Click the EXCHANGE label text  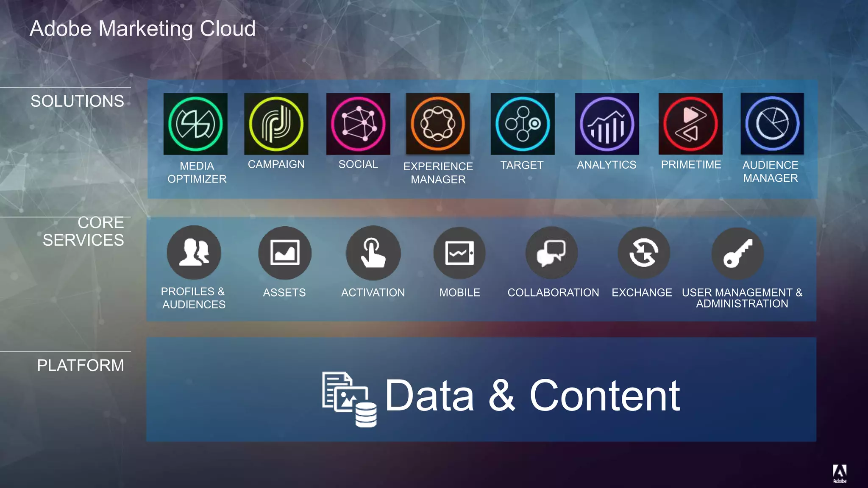(642, 293)
